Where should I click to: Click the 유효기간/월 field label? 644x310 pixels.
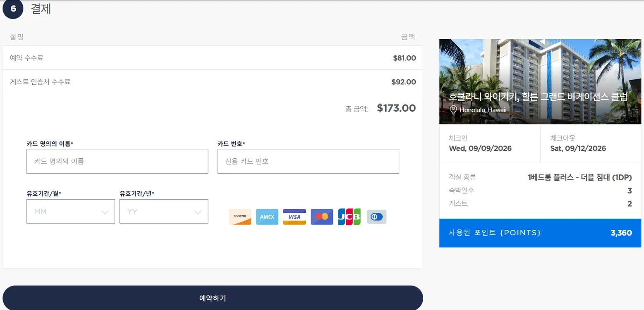(44, 193)
